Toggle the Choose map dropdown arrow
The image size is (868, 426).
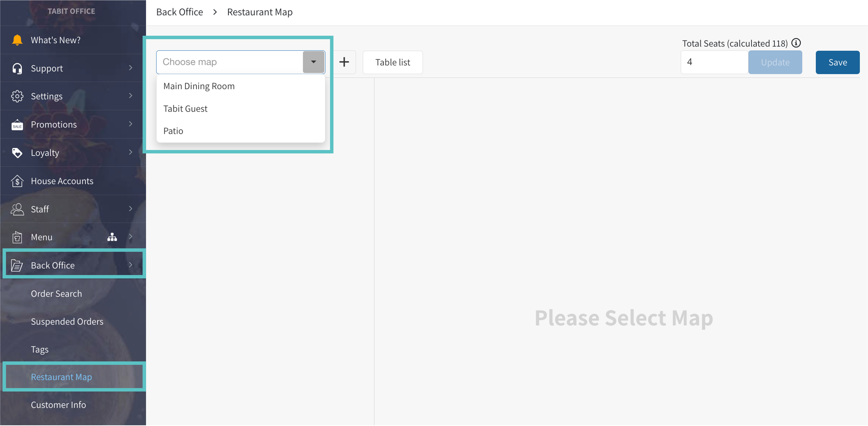pyautogui.click(x=313, y=62)
